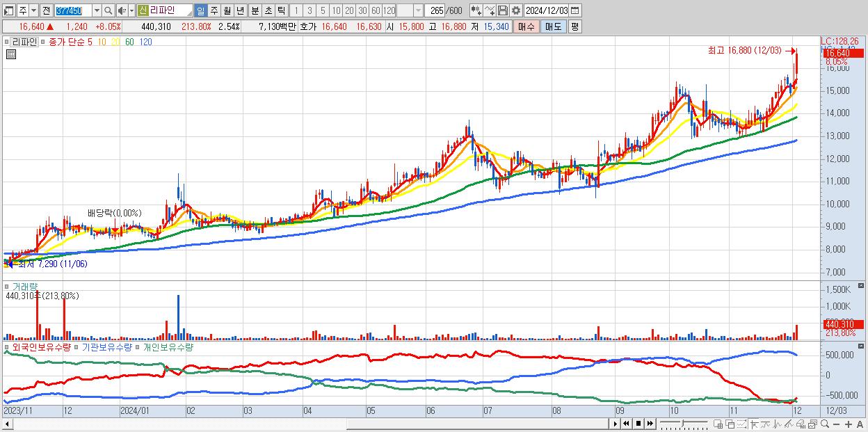
Task: Click the 평 button
Action: point(574,26)
